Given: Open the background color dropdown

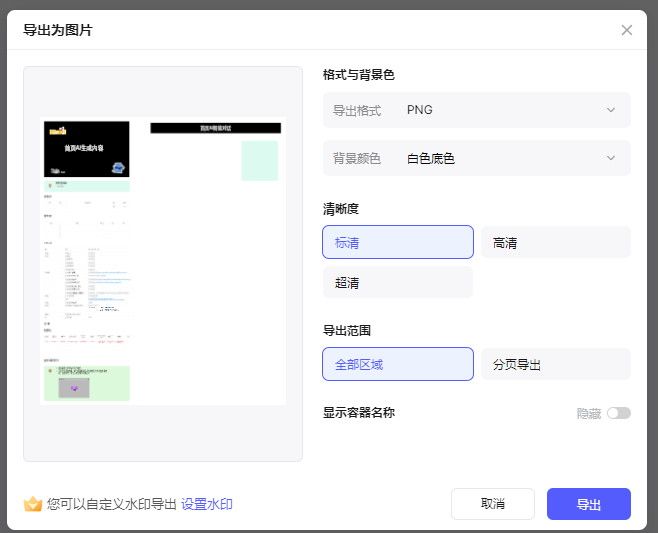Looking at the screenshot, I should click(x=476, y=158).
